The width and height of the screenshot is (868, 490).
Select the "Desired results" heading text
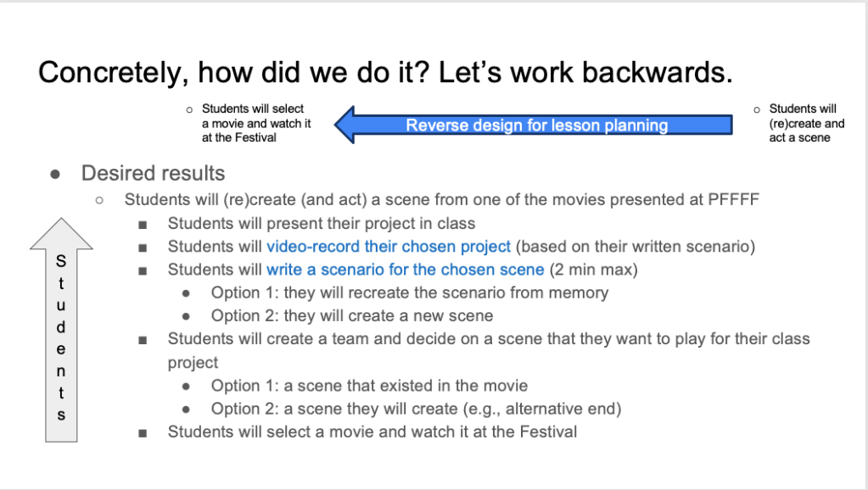pos(153,174)
